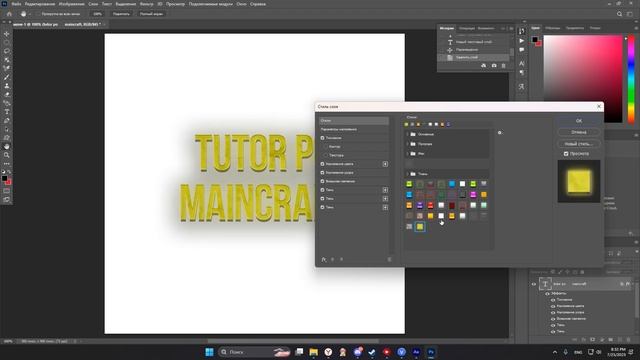Open the Windows Start menu
This screenshot has height=360, width=640.
tap(209, 352)
